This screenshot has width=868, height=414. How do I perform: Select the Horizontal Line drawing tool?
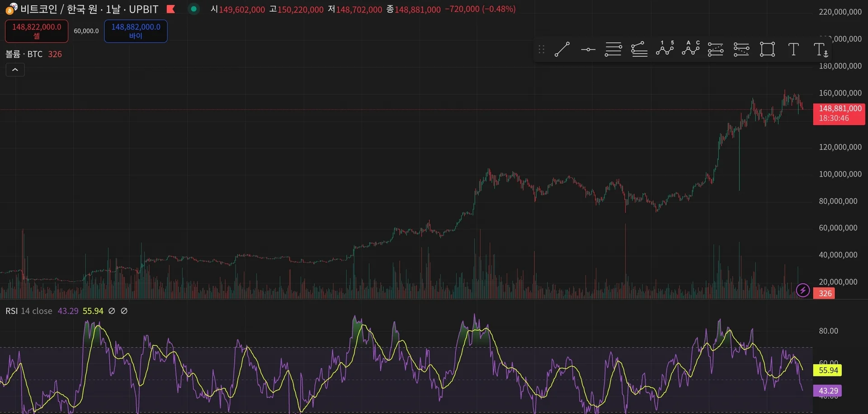(588, 49)
